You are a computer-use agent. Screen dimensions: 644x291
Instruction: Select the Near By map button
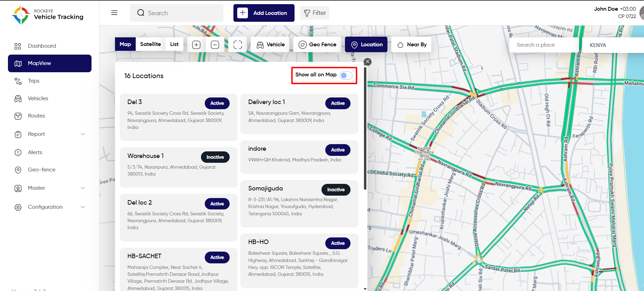coord(411,45)
